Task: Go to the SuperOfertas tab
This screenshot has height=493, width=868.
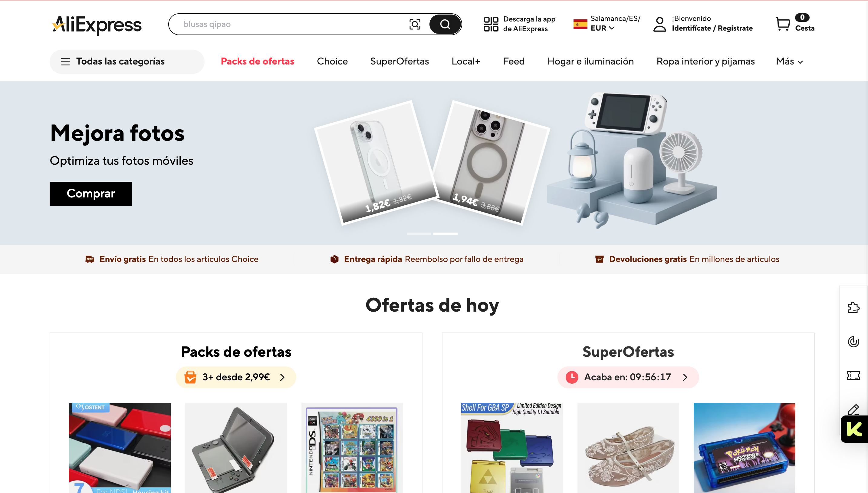Action: [399, 61]
